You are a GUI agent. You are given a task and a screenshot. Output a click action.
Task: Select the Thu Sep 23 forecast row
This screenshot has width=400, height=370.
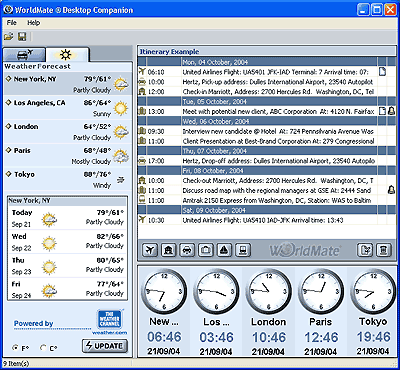tap(67, 265)
